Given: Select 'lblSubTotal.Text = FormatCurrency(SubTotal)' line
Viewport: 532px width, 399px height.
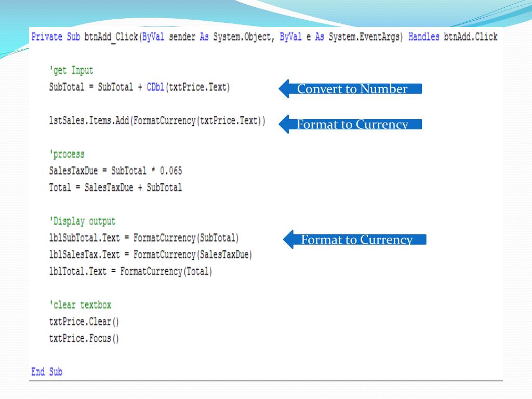Looking at the screenshot, I should (x=144, y=238).
